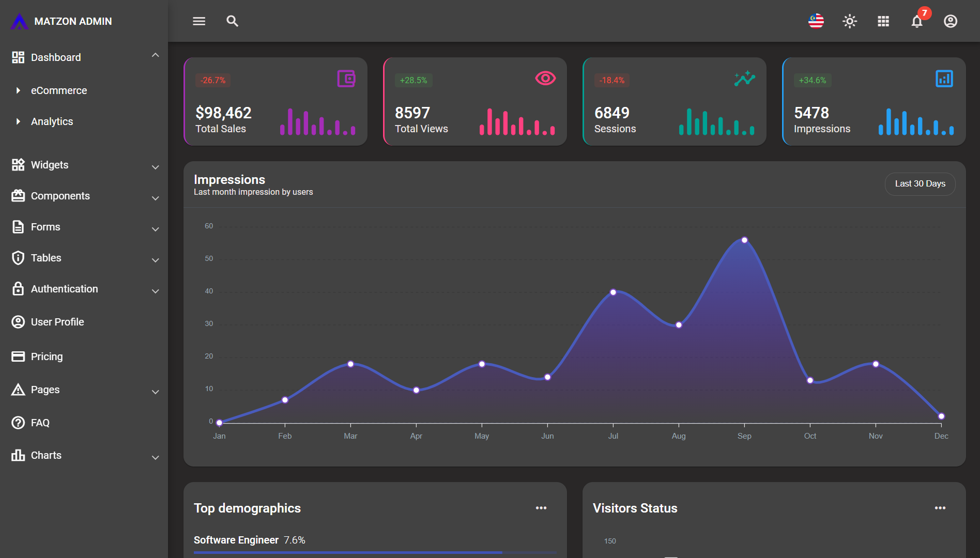Navigate to the User Profile page
980x558 pixels.
[x=57, y=321]
